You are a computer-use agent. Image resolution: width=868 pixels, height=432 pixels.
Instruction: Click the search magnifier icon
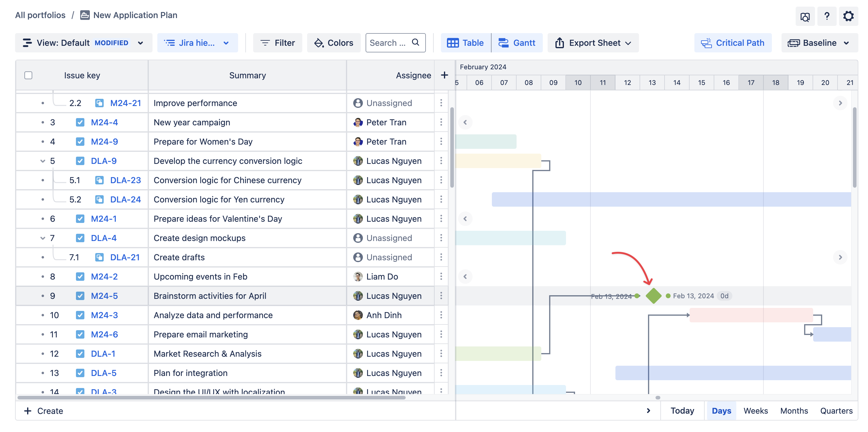pyautogui.click(x=416, y=42)
